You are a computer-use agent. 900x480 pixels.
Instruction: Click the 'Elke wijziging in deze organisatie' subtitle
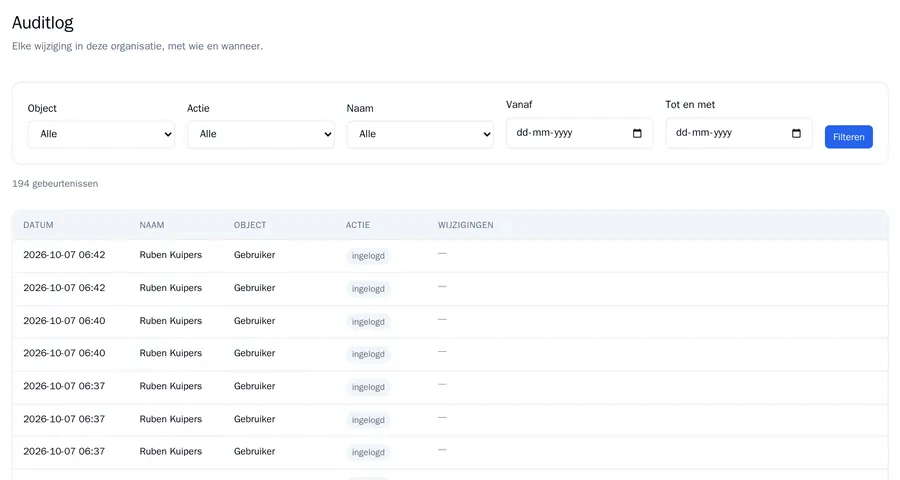pyautogui.click(x=137, y=46)
